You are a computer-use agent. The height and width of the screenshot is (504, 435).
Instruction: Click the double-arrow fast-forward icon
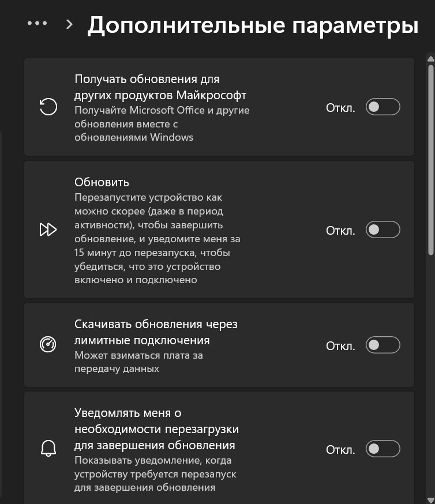(48, 230)
